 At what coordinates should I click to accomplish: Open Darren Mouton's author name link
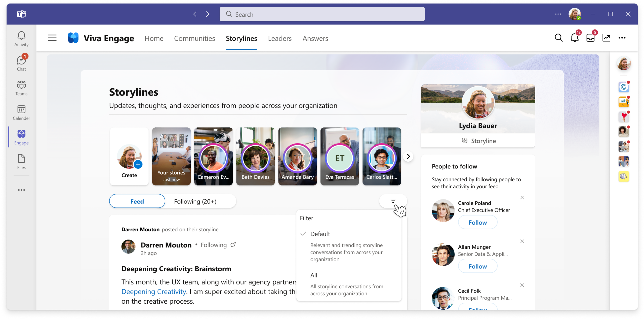166,245
